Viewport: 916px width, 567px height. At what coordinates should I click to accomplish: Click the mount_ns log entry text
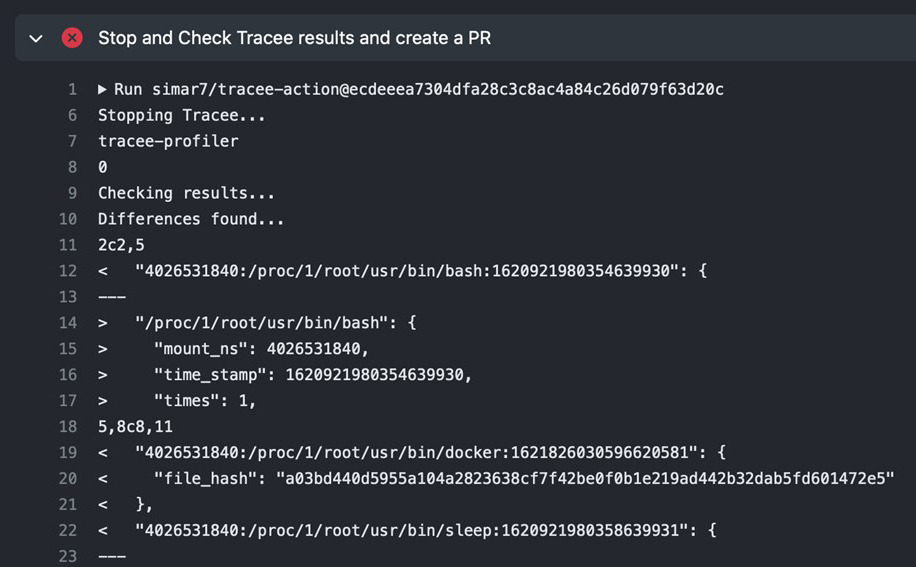point(261,349)
